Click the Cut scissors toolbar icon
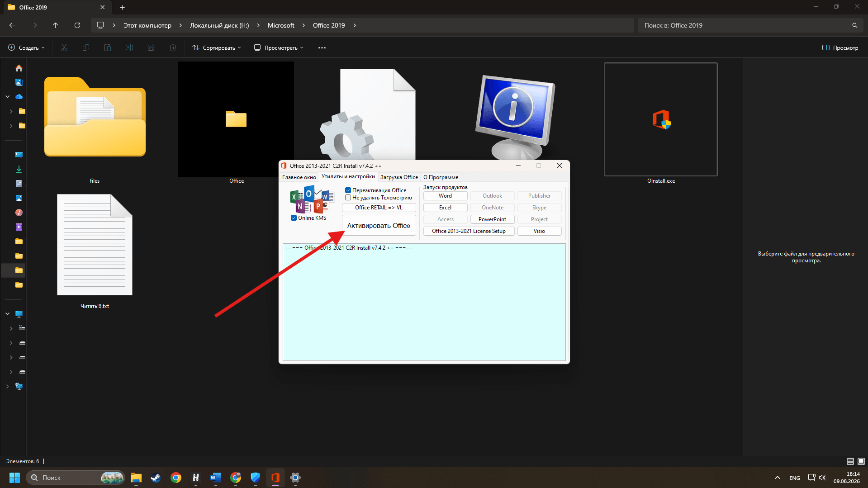Image resolution: width=868 pixels, height=488 pixels. coord(64,47)
